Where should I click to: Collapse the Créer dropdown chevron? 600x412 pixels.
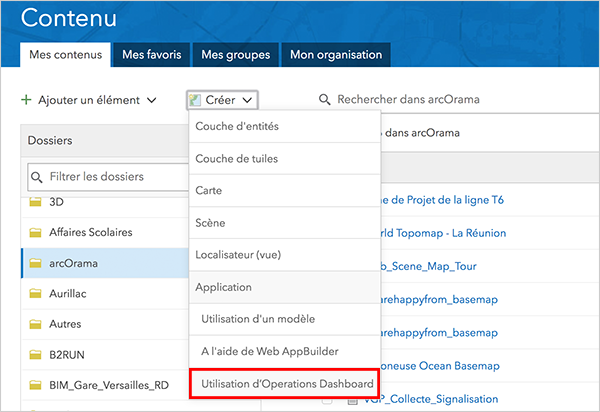tap(246, 100)
